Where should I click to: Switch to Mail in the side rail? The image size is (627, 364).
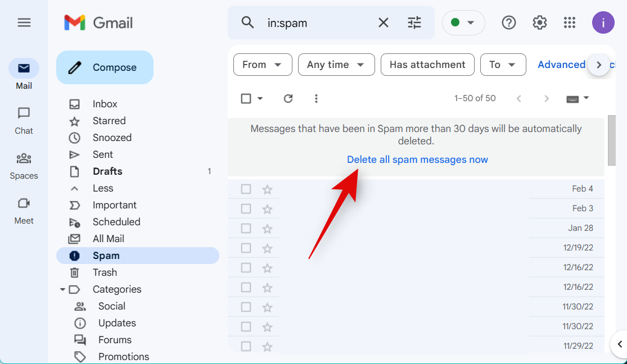point(24,75)
